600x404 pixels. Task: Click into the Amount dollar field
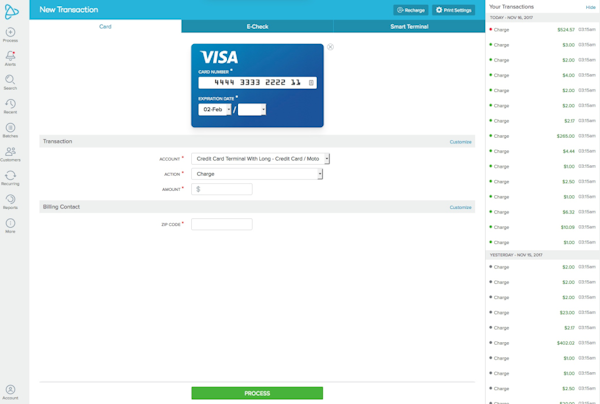coord(222,189)
